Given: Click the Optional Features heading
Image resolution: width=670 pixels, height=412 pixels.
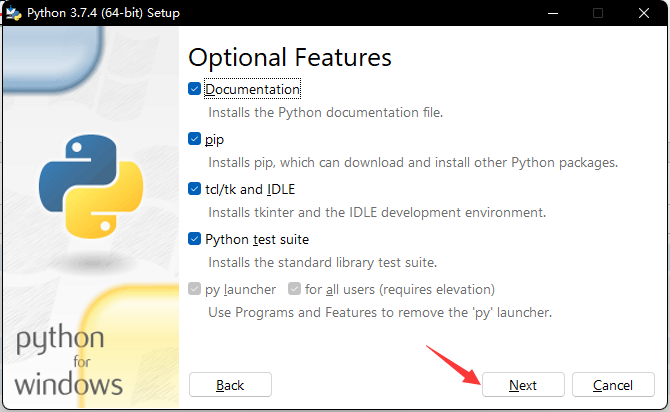Looking at the screenshot, I should click(x=290, y=56).
